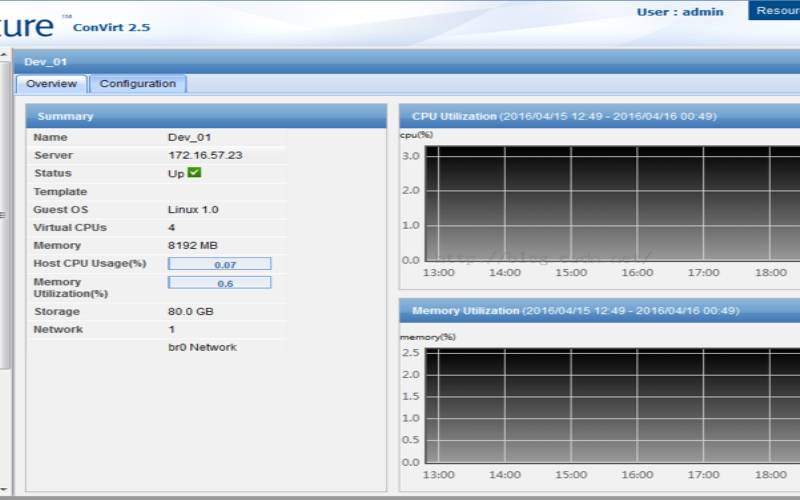Click the Storage 80.0 GB value
The width and height of the screenshot is (800, 500).
(x=190, y=312)
